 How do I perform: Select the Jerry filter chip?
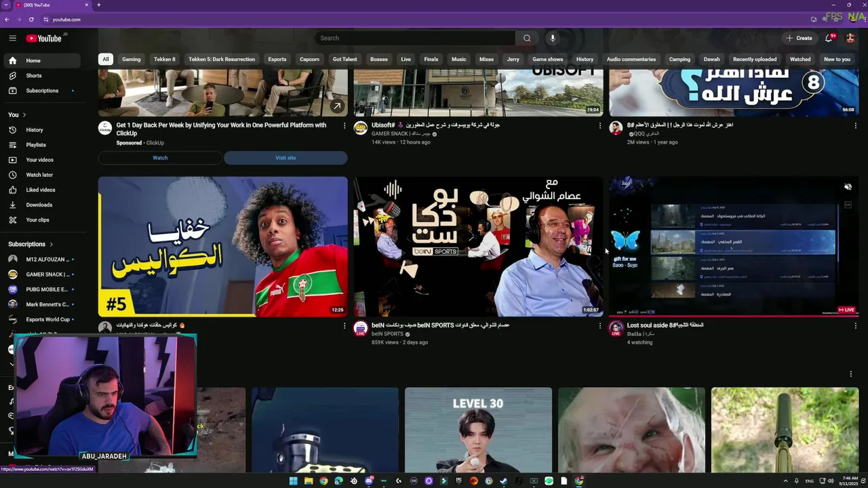(x=513, y=59)
